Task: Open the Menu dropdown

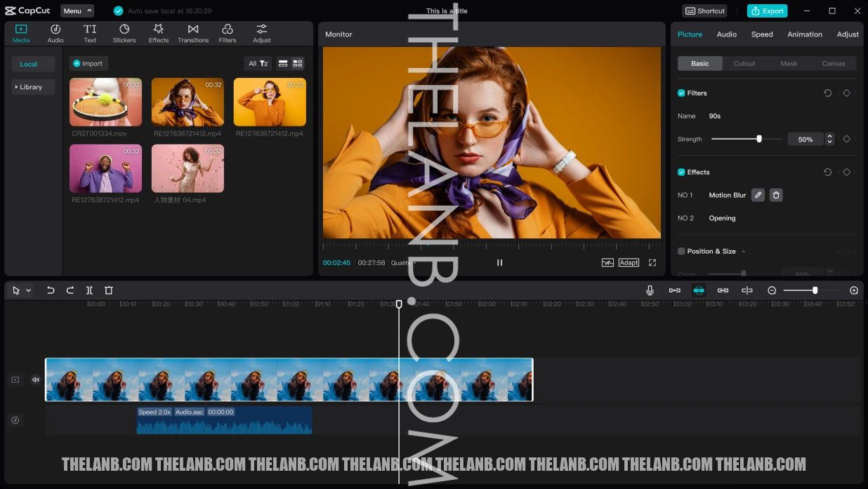Action: click(x=77, y=11)
